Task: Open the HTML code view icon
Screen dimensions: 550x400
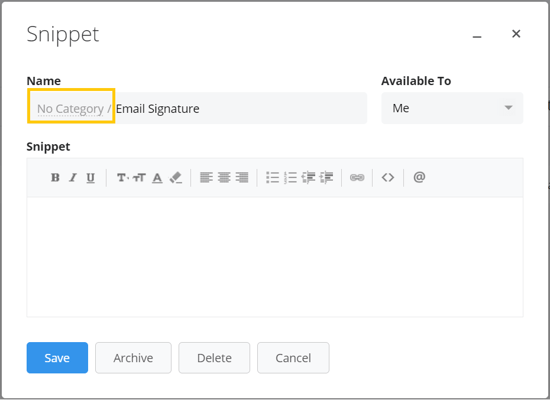Action: click(388, 178)
